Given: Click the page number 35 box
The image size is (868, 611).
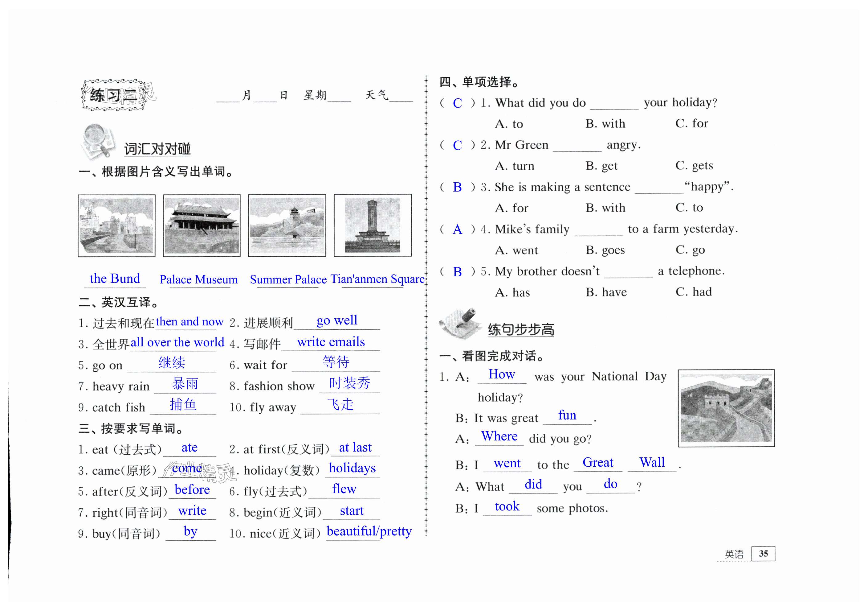Looking at the screenshot, I should tap(763, 554).
